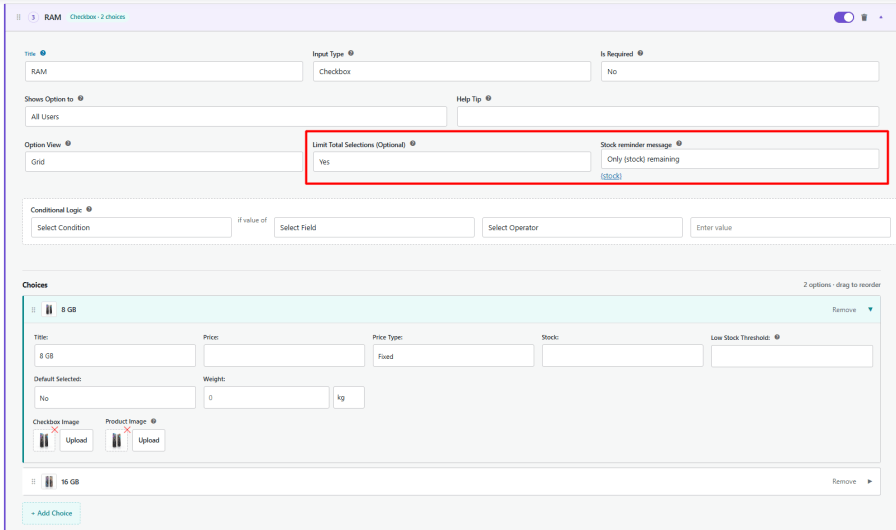Click the choice Stock input field
This screenshot has width=896, height=530.
click(x=622, y=356)
